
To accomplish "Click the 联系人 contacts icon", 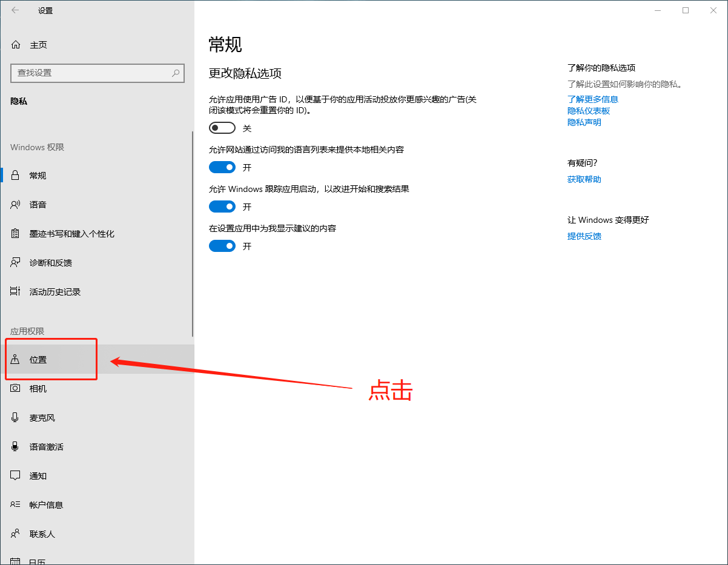I will click(15, 534).
